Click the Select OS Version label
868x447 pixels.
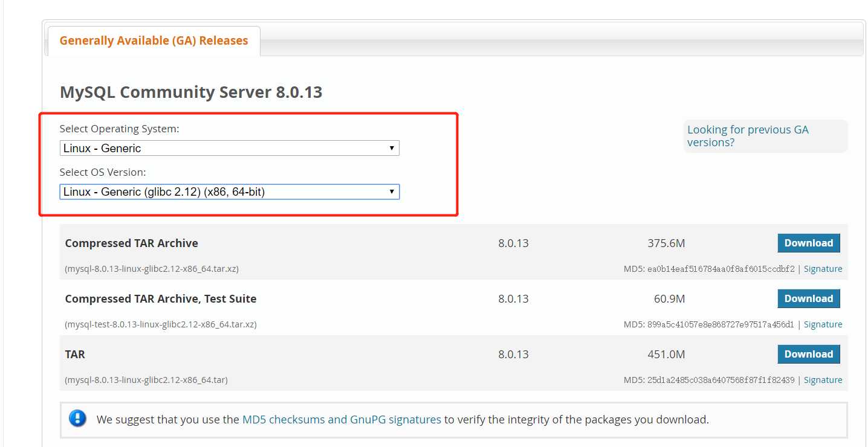(x=103, y=172)
